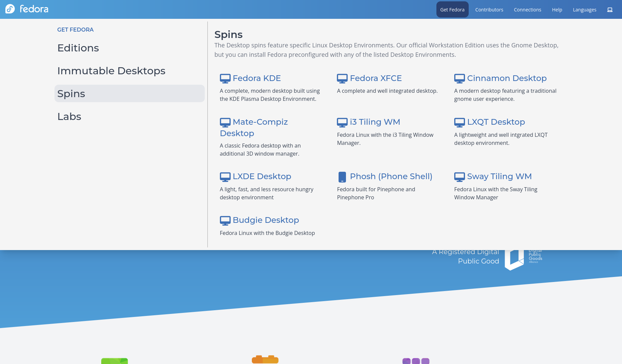The width and height of the screenshot is (622, 364).
Task: Click the fedora wordmark in the header
Action: [x=34, y=9]
